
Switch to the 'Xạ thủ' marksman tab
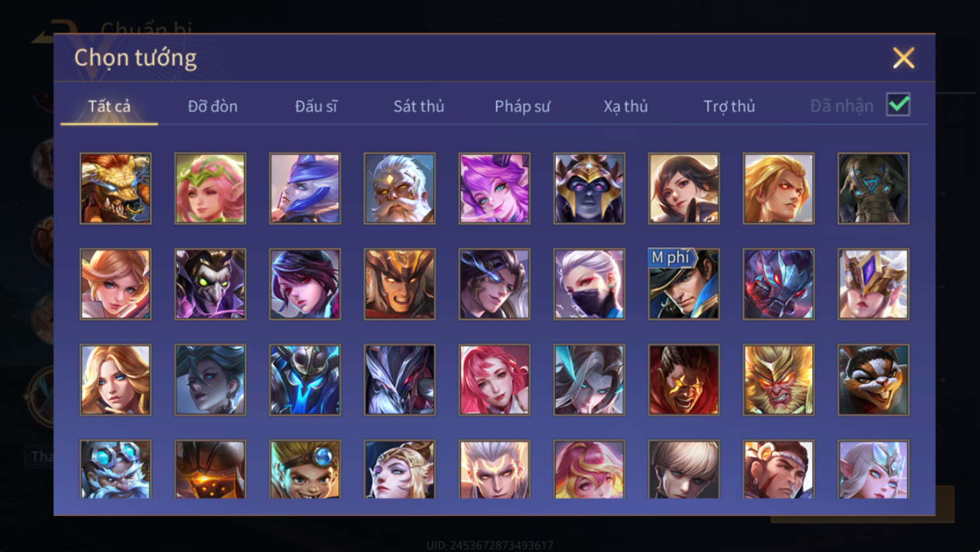(x=626, y=106)
